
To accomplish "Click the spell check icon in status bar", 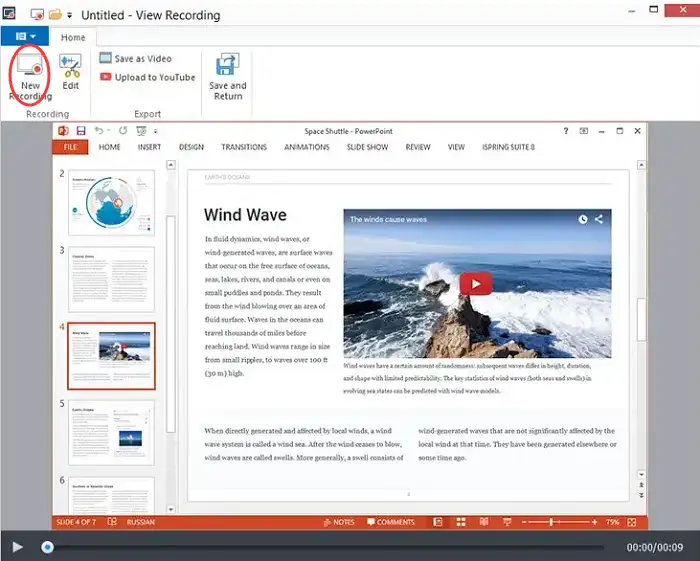I will pyautogui.click(x=112, y=522).
